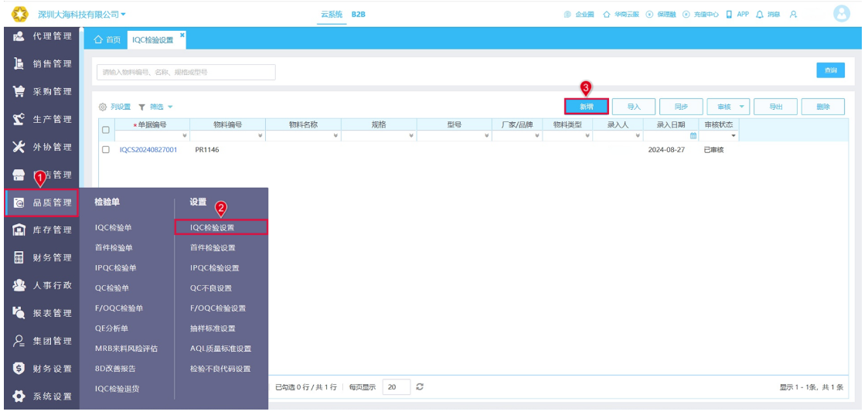Viewport: 868px width, 415px height.
Task: Choose IQC检验设置 in the flyout menu
Action: [x=221, y=227]
